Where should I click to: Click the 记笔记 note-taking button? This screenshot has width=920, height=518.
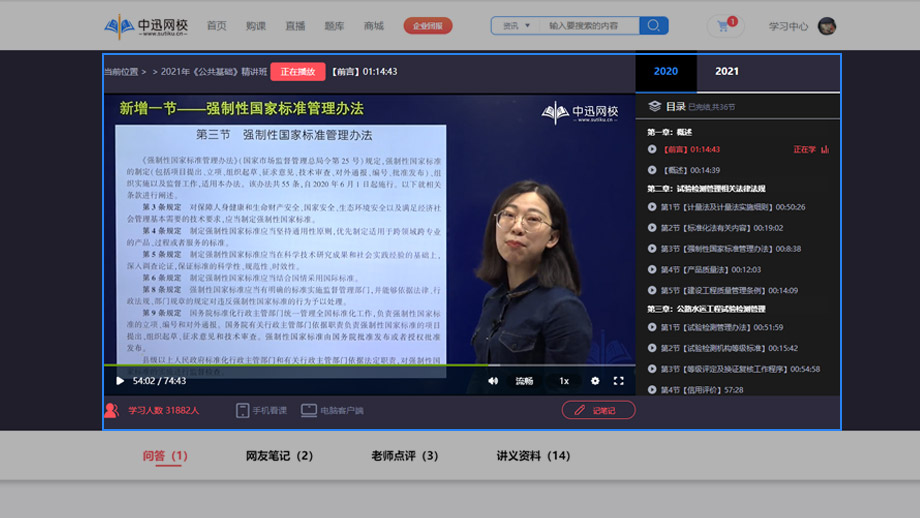(598, 410)
